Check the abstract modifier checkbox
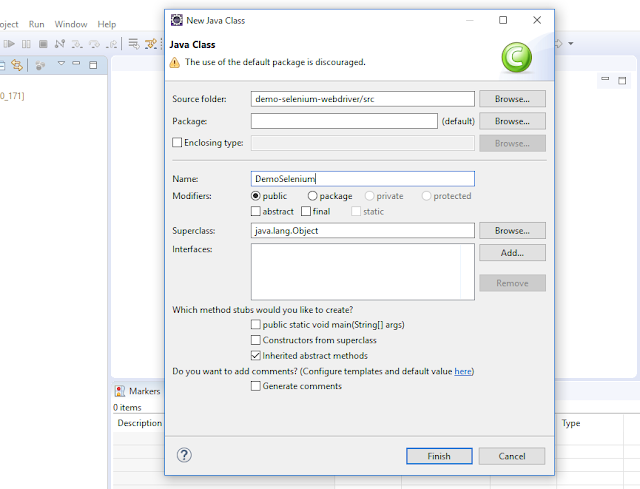The width and height of the screenshot is (640, 489). 256,211
